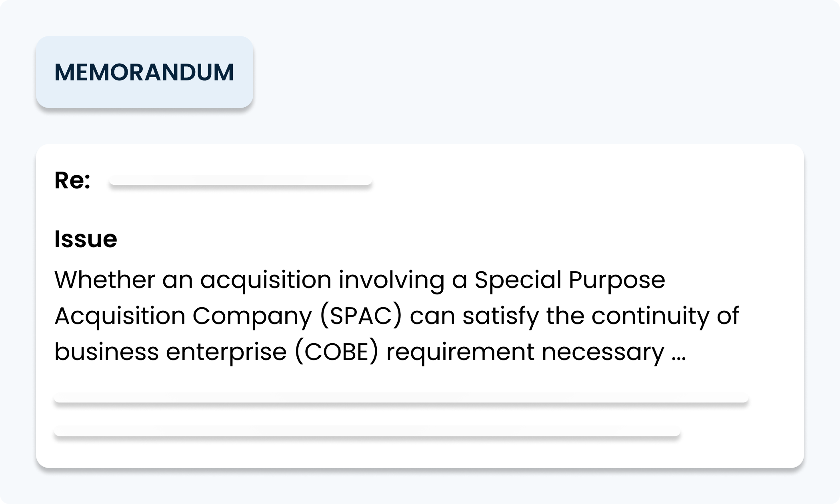Click the words "acquisition involving"
The width and height of the screenshot is (840, 504).
[322, 280]
